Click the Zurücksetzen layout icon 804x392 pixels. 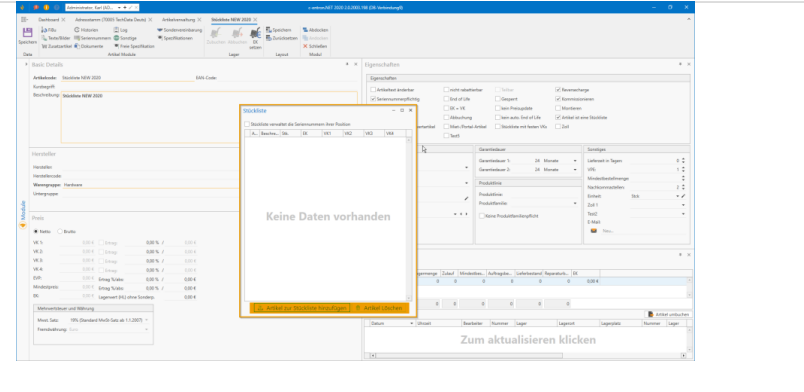(269, 38)
